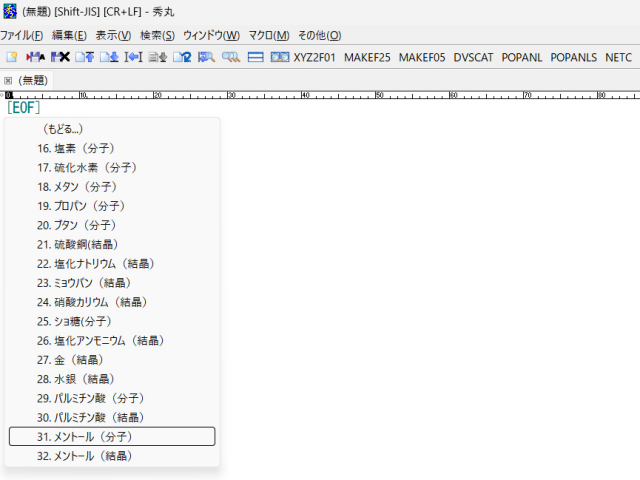
Task: Run the MAKEF25 macro button
Action: (x=366, y=57)
